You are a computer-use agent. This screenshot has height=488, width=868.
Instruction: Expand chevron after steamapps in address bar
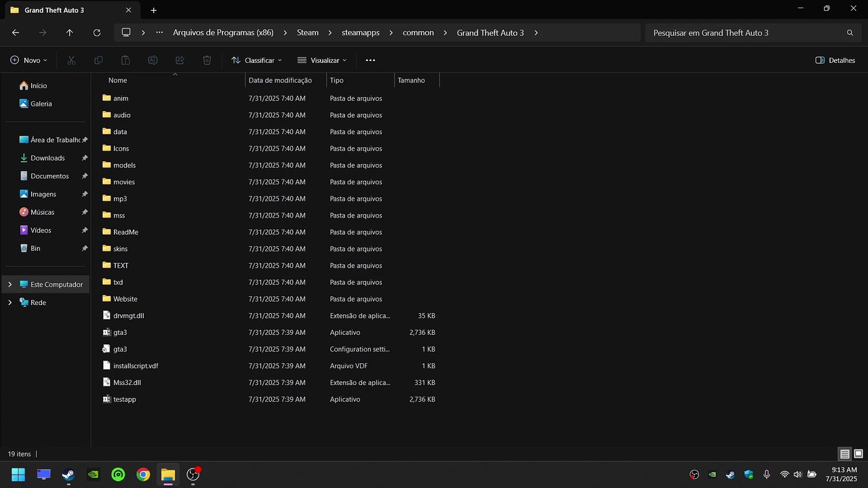click(391, 33)
